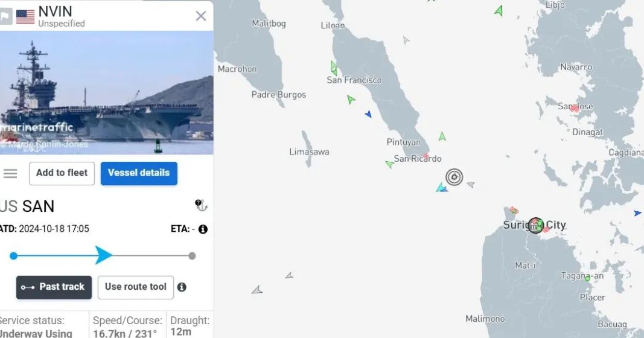Image resolution: width=644 pixels, height=338 pixels.
Task: Open the aircraft carrier photo thumbnail
Action: 107,92
